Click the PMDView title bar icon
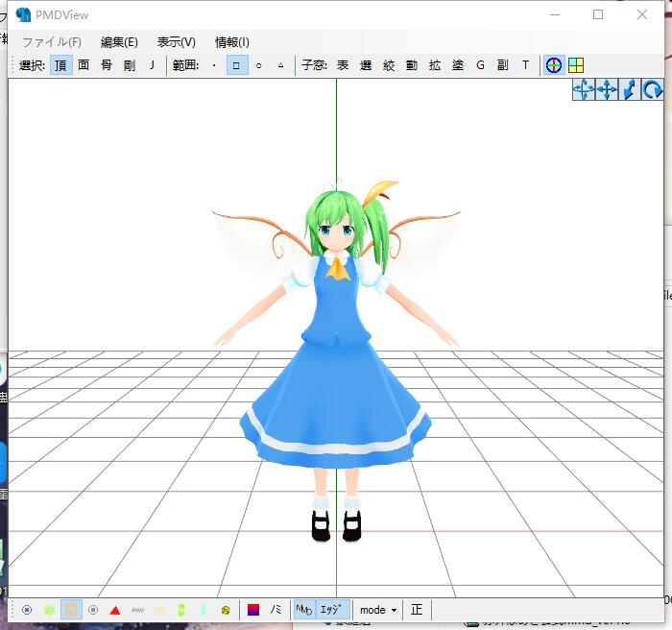Viewport: 672px width, 630px height. click(23, 14)
